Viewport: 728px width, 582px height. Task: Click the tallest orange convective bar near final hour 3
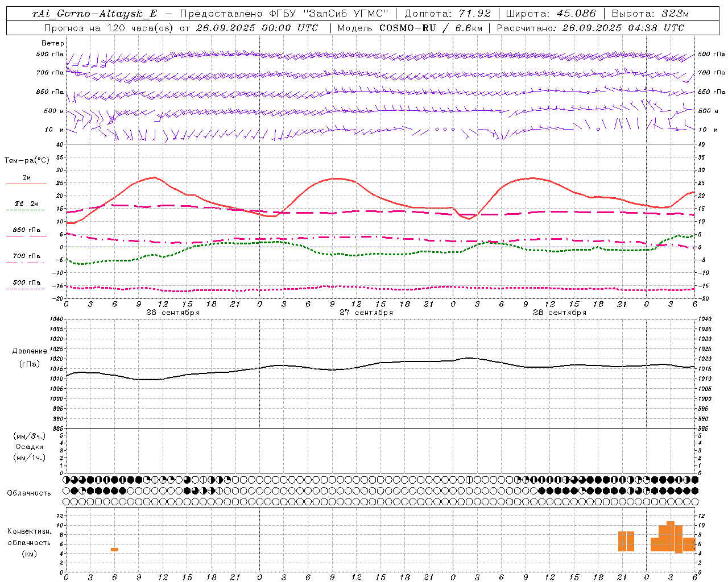coord(671,536)
